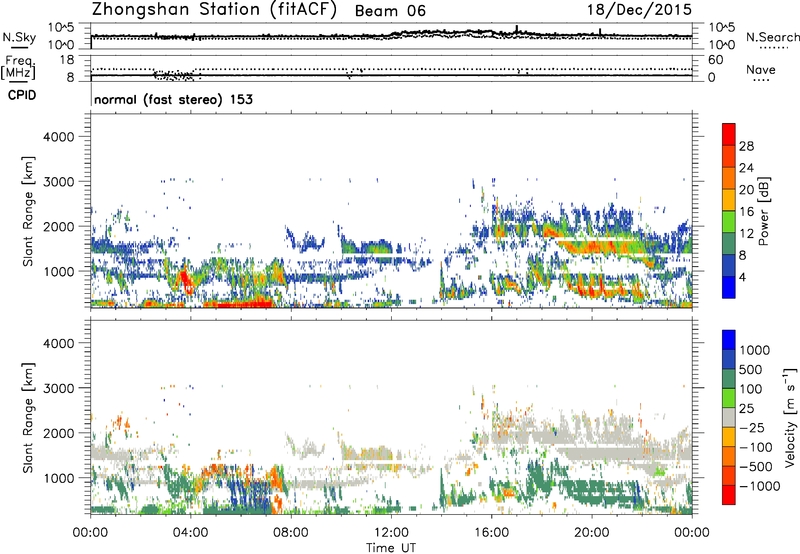Image resolution: width=800 pixels, height=554 pixels.
Task: Click the '4000' tick of power panel
Action: coord(58,137)
